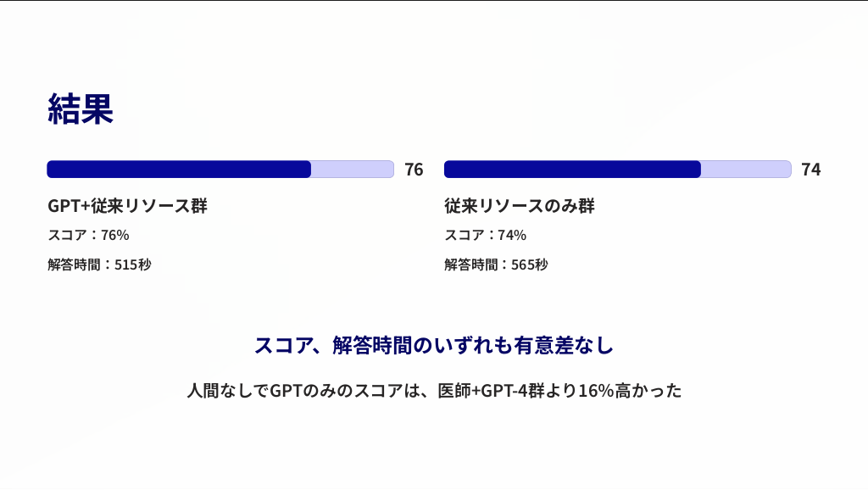Click the 解答時間：565秒 text line
This screenshot has width=868, height=490.
496,264
